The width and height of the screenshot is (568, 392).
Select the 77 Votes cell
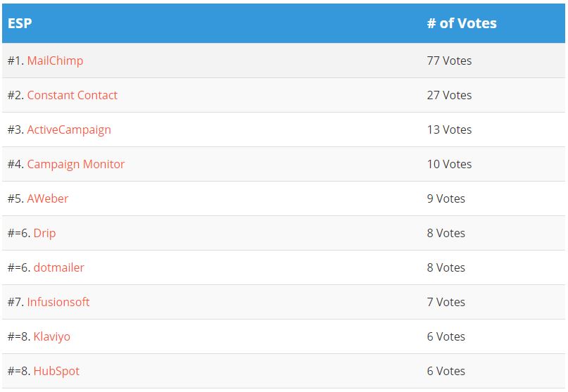coord(449,61)
